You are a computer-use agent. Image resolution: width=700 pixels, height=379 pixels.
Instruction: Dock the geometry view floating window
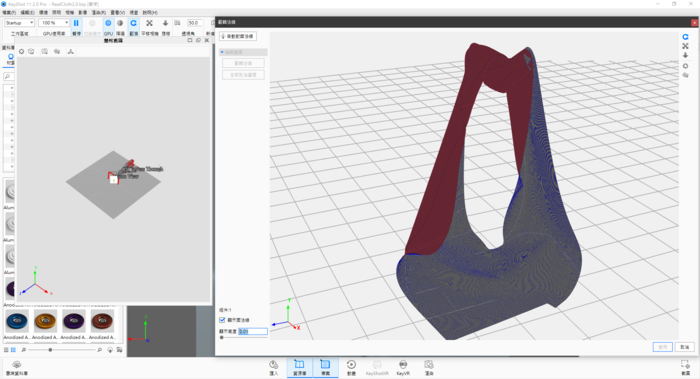tap(198, 40)
